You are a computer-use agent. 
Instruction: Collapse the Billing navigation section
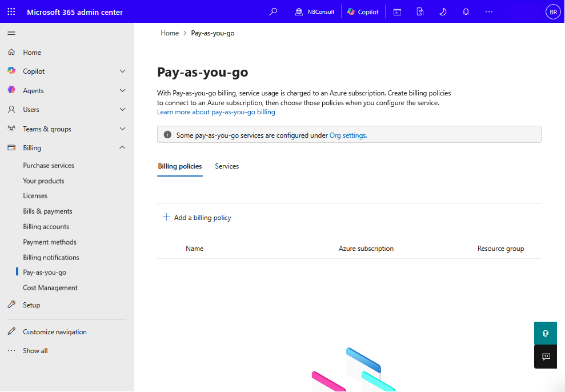point(122,148)
